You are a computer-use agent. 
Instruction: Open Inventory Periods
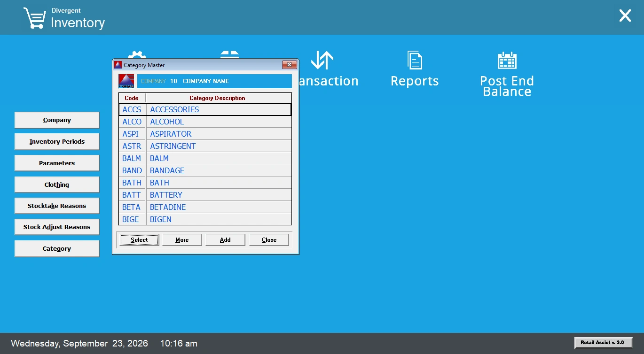tap(57, 142)
